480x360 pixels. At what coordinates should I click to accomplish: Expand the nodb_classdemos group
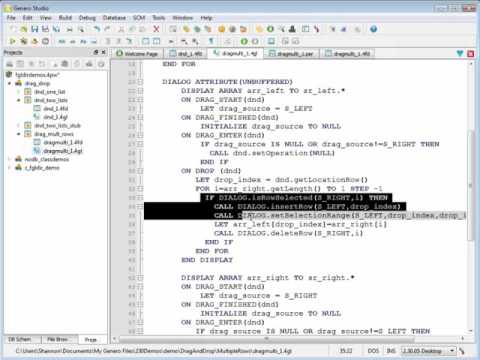10,159
